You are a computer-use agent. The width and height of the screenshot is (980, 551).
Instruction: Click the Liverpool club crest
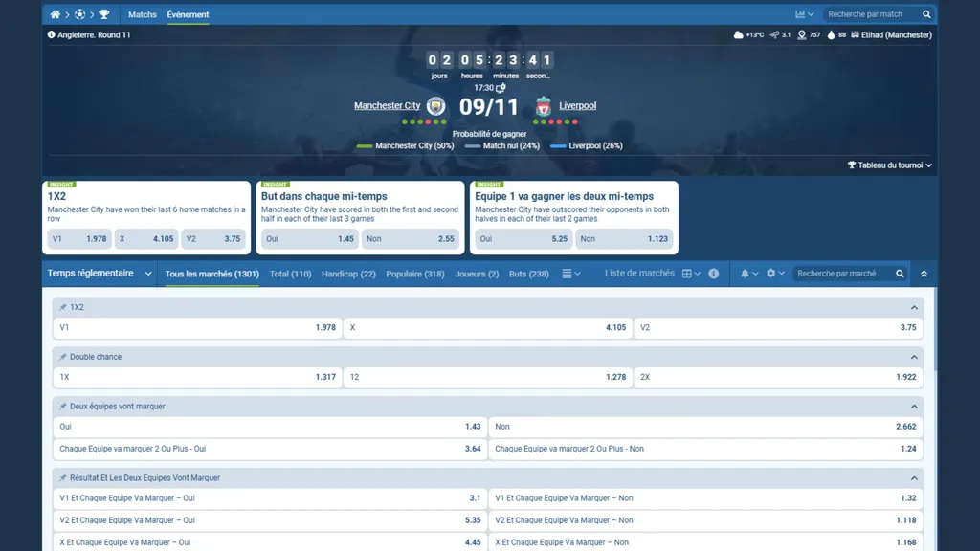[543, 106]
